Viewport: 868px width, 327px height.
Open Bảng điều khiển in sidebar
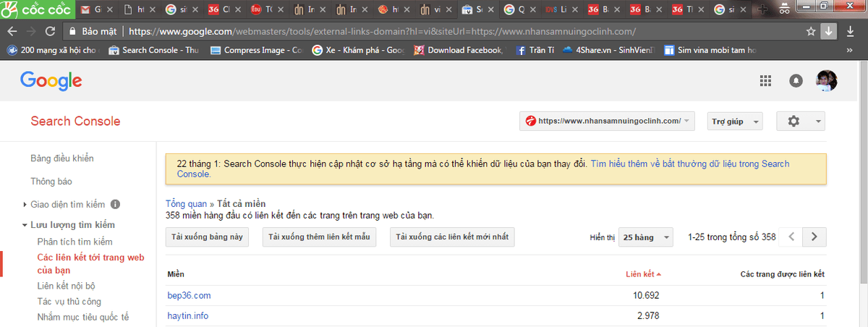62,158
